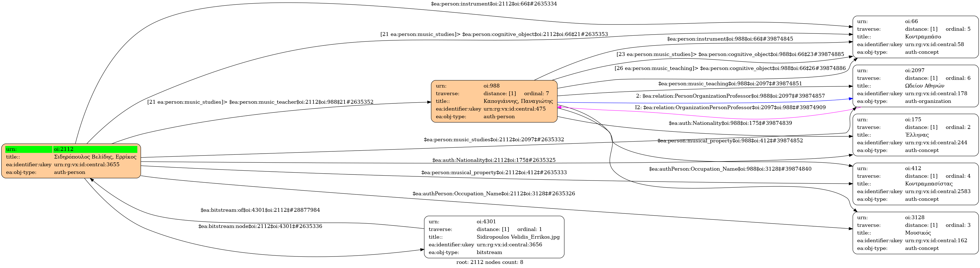This screenshot has width=980, height=268.
Task: Click the music_teaching oi:988 to oi:2097 edge label
Action: coord(730,84)
